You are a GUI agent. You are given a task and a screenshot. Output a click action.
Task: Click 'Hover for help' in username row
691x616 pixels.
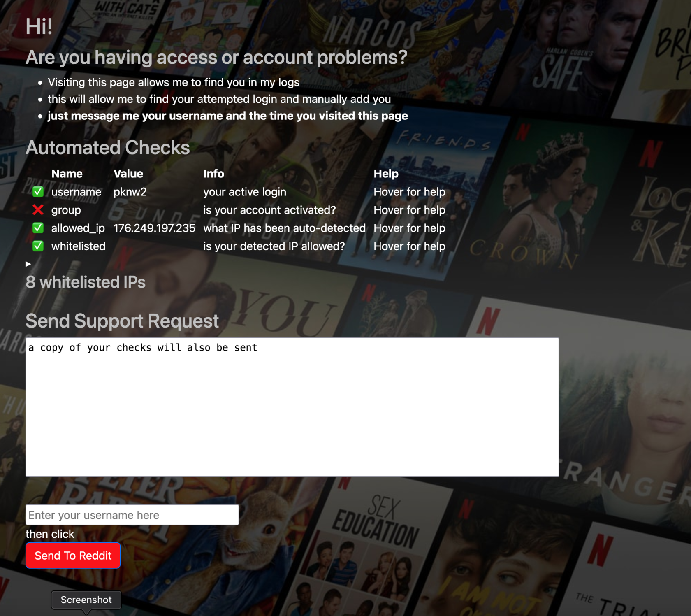(409, 192)
